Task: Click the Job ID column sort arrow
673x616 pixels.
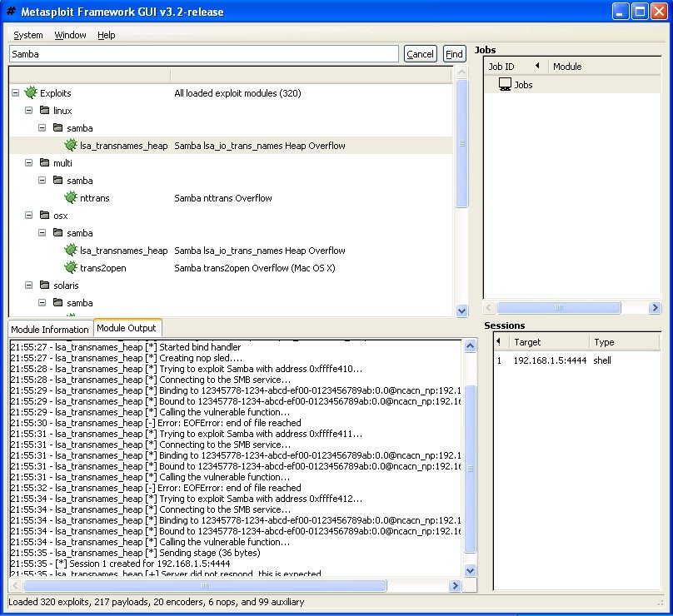Action: click(x=537, y=66)
